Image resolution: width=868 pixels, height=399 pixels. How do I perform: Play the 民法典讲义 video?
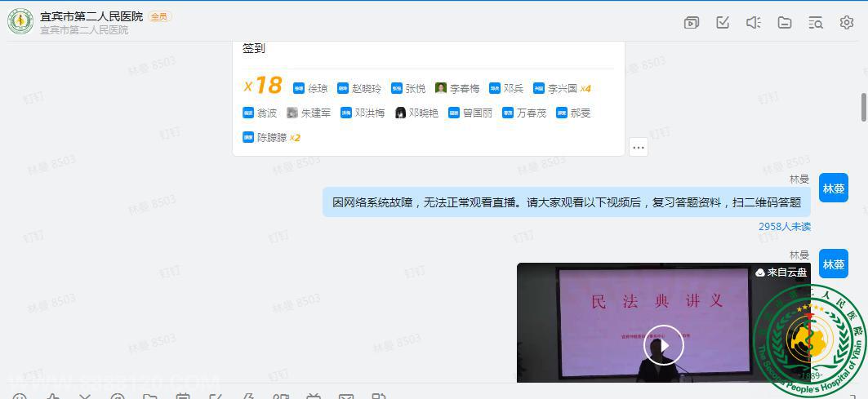click(662, 346)
